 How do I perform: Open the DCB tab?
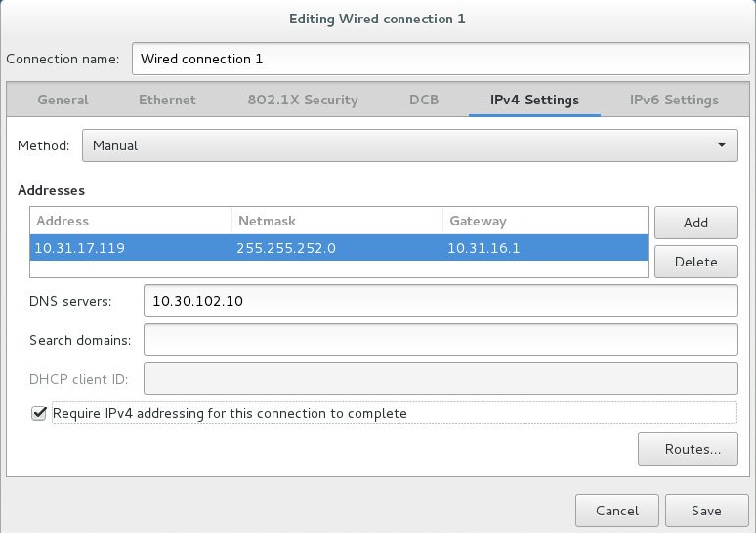pos(424,100)
